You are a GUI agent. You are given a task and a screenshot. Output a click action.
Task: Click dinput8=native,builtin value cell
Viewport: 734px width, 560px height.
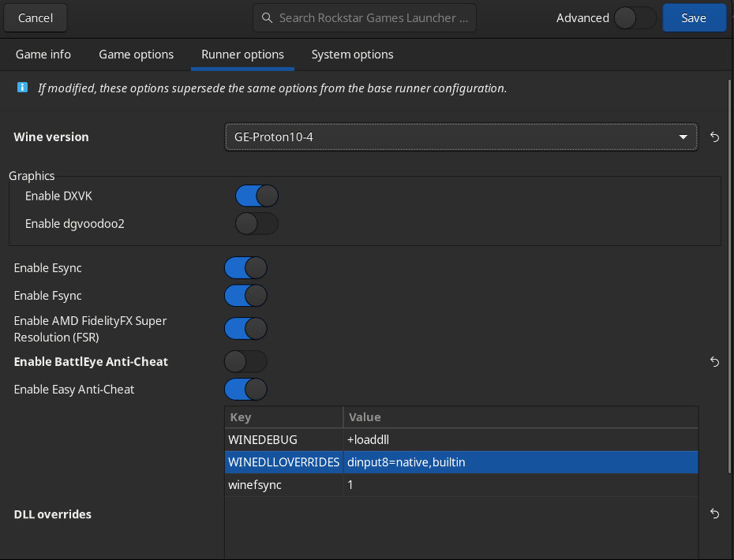(x=521, y=462)
